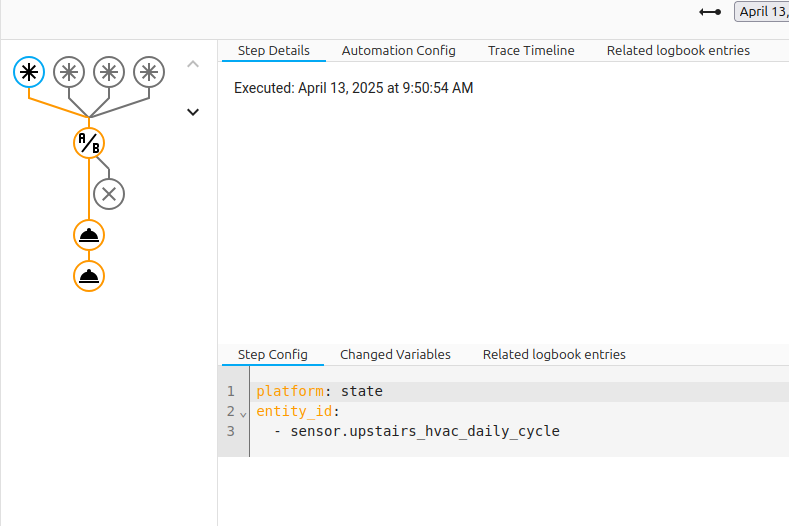The image size is (789, 526).
Task: Switch to the Step Config tab
Action: pyautogui.click(x=273, y=354)
